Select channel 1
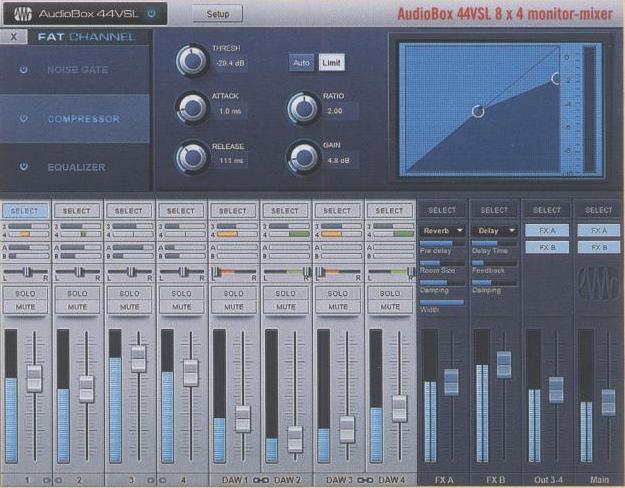The width and height of the screenshot is (625, 488). pos(25,211)
